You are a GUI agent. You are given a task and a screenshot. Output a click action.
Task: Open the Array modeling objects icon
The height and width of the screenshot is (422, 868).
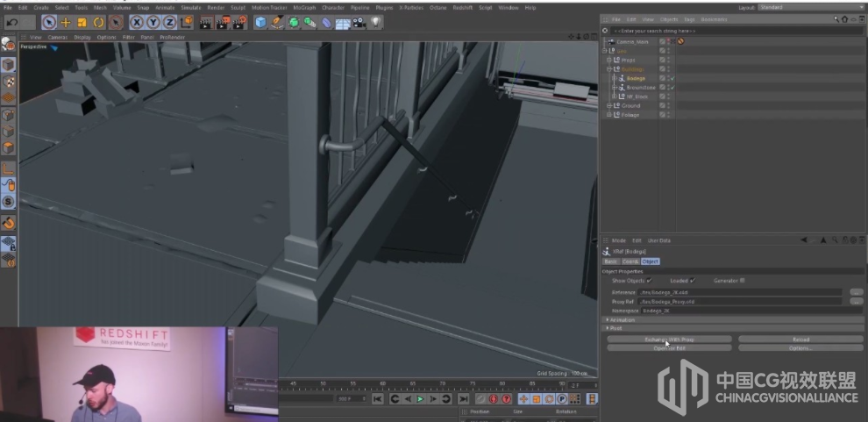coord(310,22)
